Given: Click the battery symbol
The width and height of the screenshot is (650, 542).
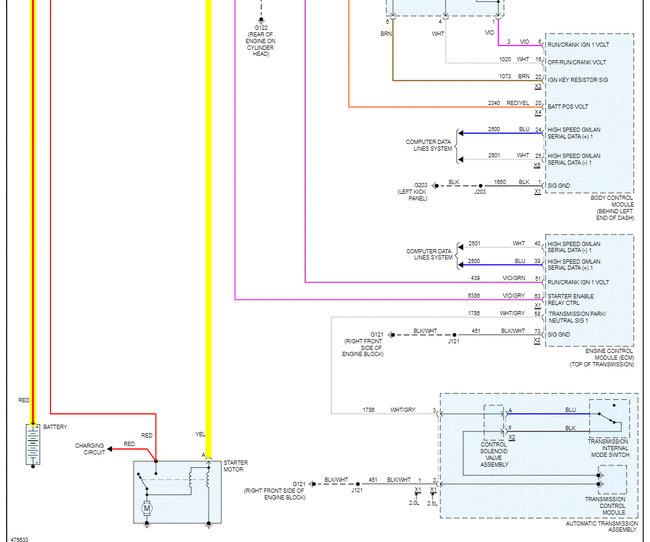Looking at the screenshot, I should click(33, 444).
